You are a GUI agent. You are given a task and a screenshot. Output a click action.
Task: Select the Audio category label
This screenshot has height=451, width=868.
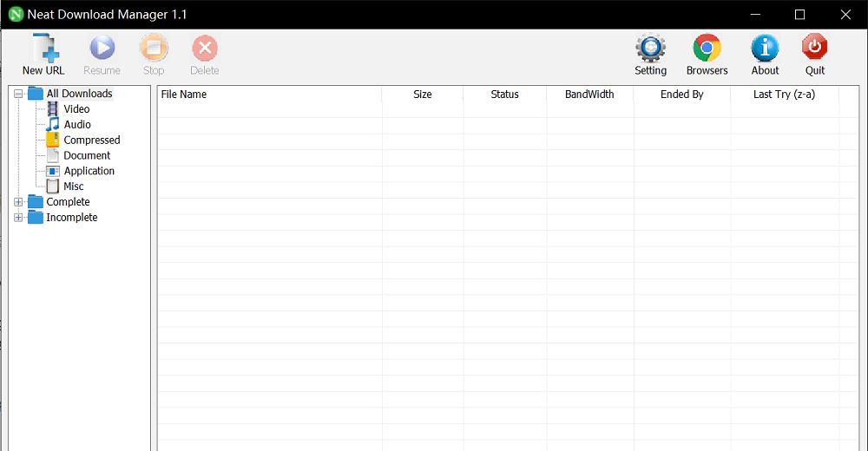tap(77, 125)
